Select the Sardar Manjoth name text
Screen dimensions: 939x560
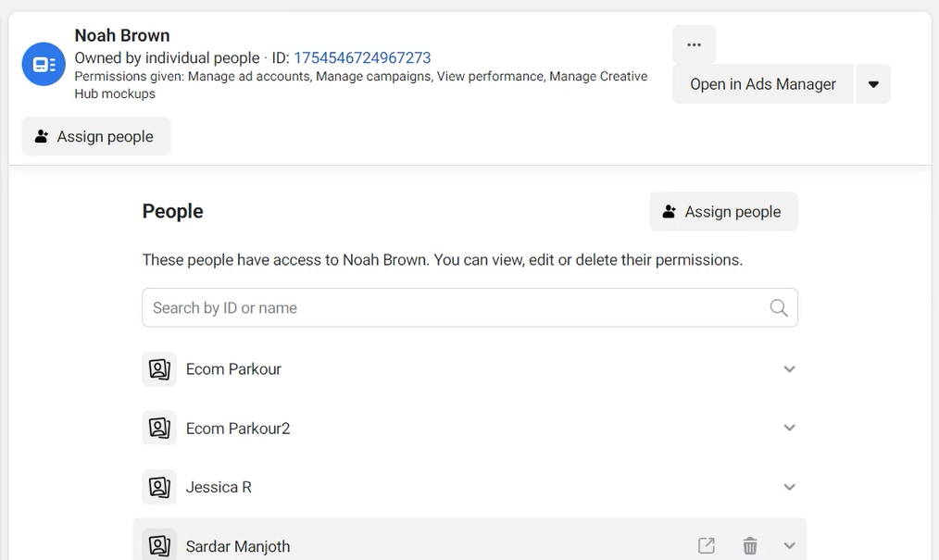pyautogui.click(x=238, y=546)
